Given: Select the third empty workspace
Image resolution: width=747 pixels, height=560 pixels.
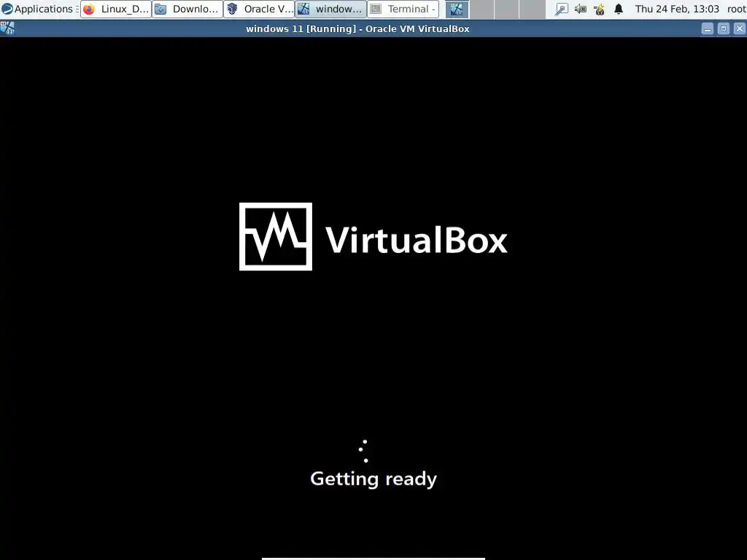Looking at the screenshot, I should pyautogui.click(x=506, y=9).
